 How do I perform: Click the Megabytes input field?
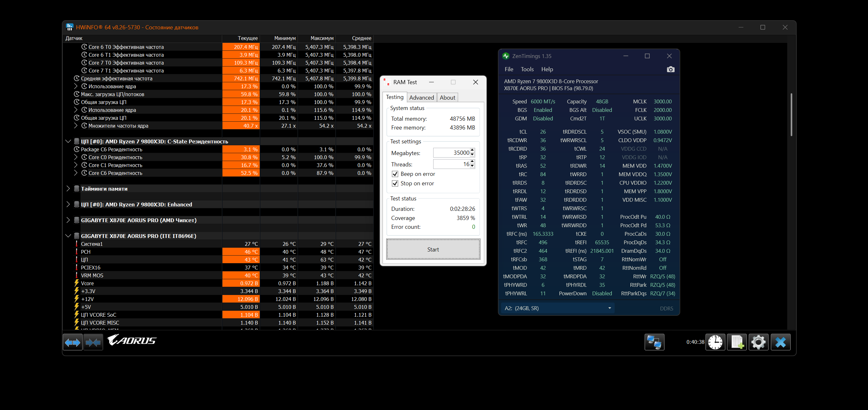(x=451, y=153)
